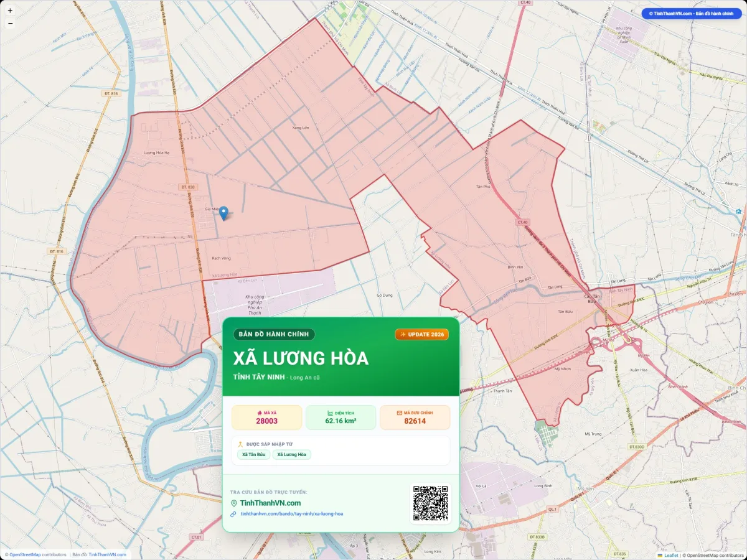
Task: Click the TỈNH TÂY NINH subtitle
Action: (x=259, y=377)
